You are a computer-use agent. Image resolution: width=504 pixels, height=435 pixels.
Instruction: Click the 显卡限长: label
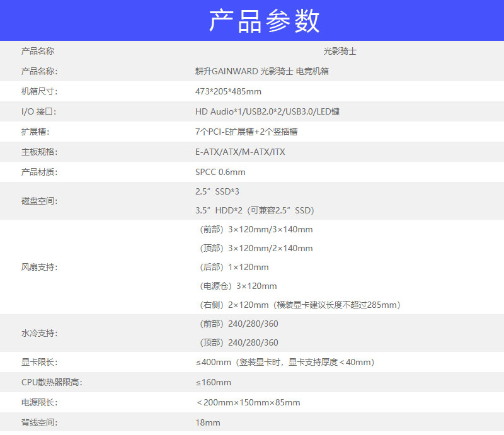click(39, 363)
